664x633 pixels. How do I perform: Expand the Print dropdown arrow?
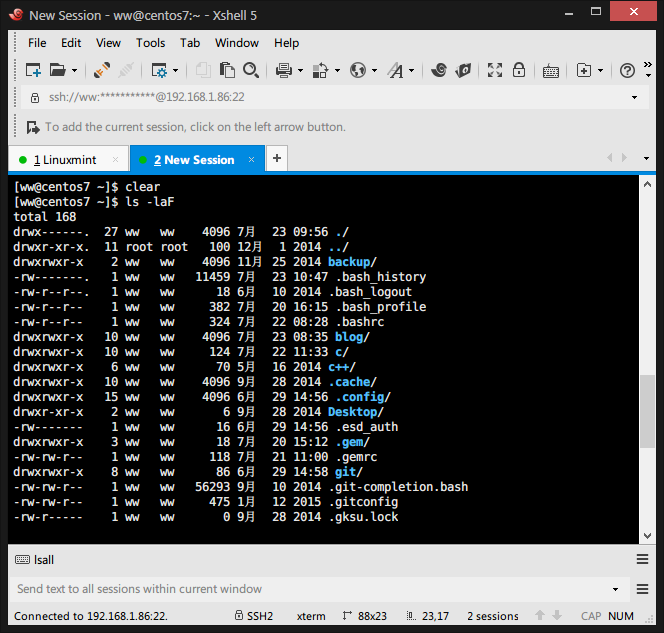pyautogui.click(x=300, y=70)
